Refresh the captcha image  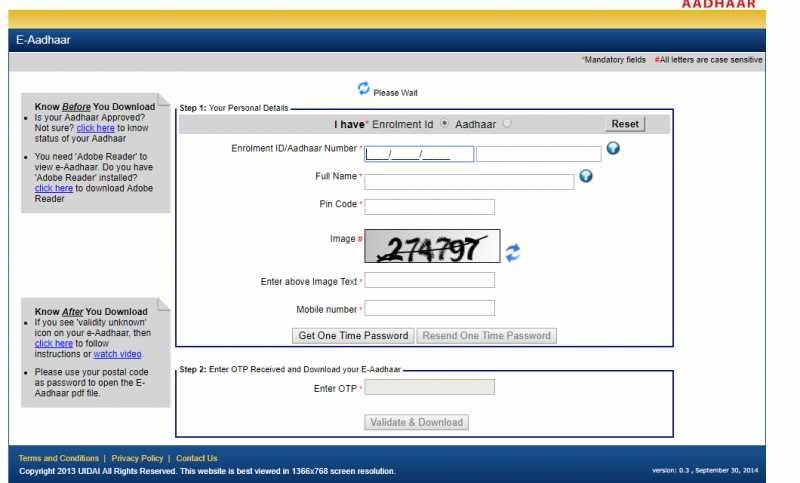pos(512,253)
